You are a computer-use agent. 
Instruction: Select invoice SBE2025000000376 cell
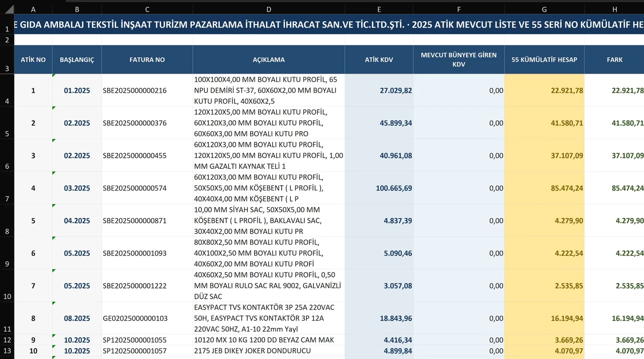(147, 123)
